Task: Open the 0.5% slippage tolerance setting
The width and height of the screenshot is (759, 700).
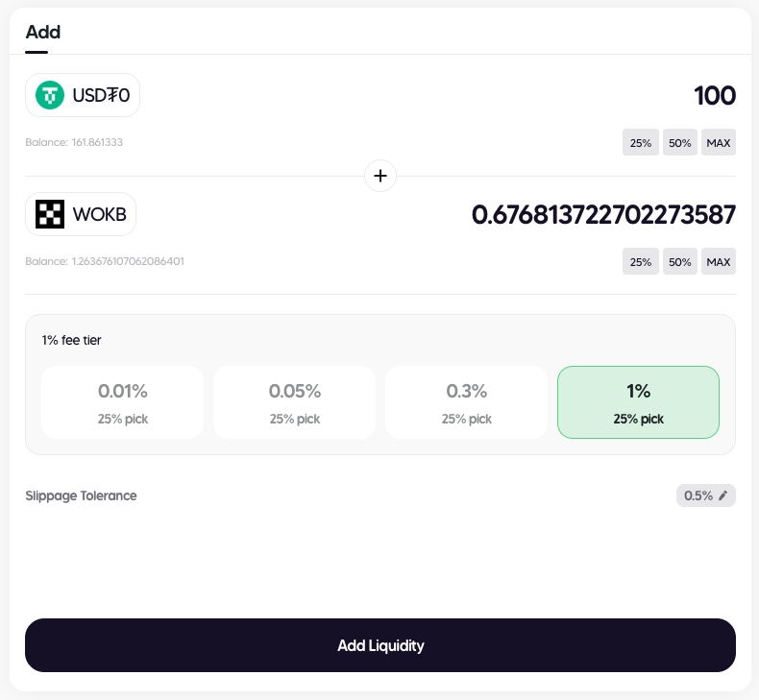Action: coord(705,495)
